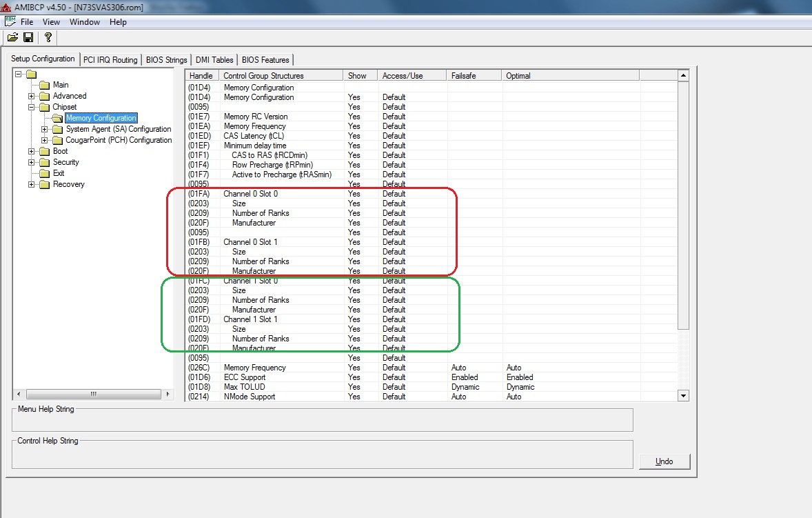Expand System Agent (SA) Configuration node
The width and height of the screenshot is (812, 518).
[x=45, y=130]
